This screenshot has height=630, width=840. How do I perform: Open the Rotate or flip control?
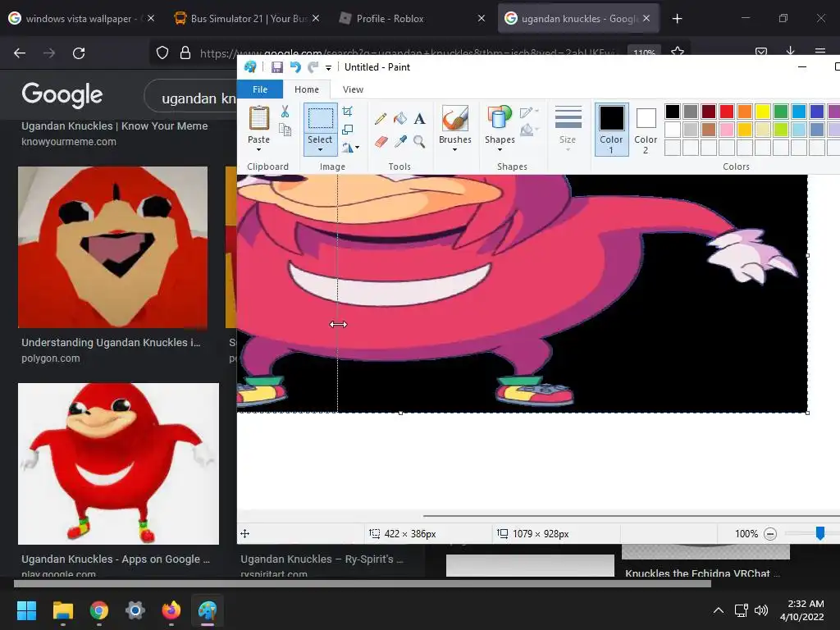coord(350,148)
